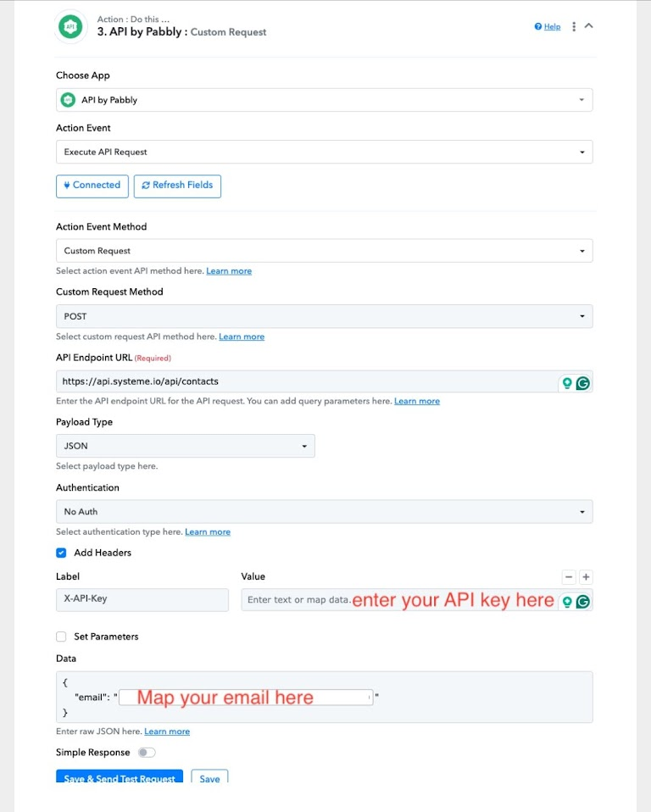This screenshot has width=651, height=812.
Task: Click the lightbulb icon in the API Endpoint URL field
Action: pos(567,383)
